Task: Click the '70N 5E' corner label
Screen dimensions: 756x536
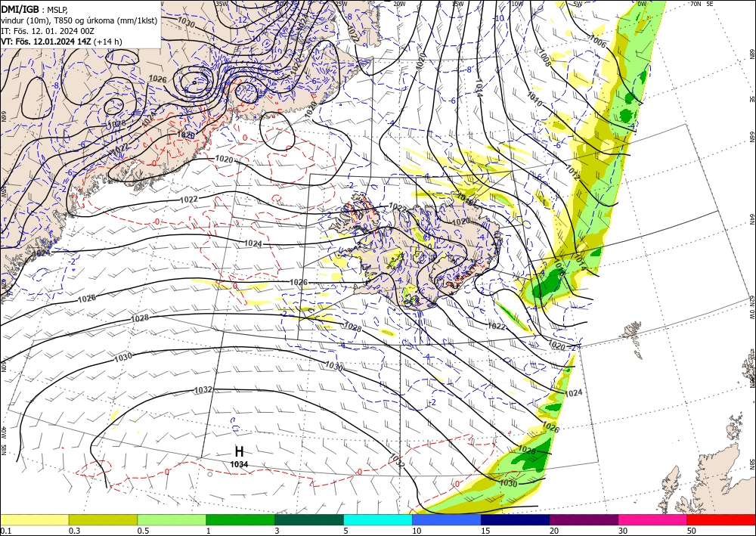Action: point(702,4)
